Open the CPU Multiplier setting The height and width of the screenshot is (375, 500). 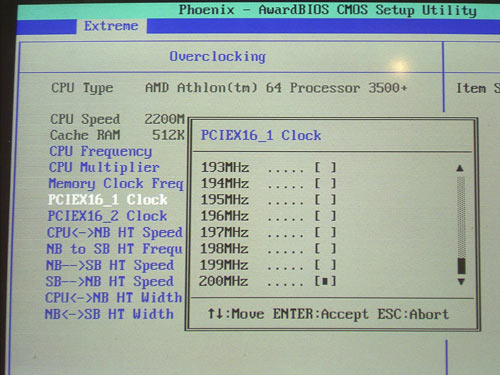104,167
